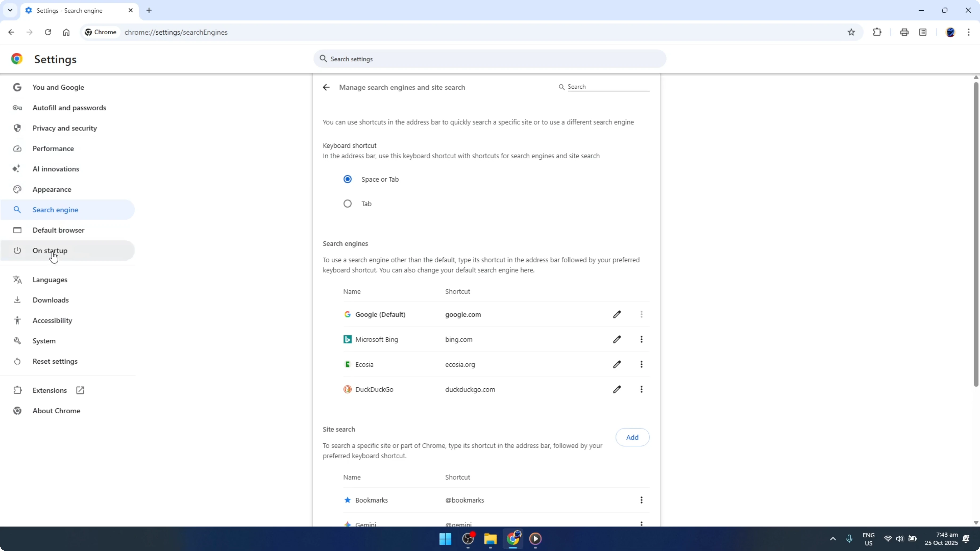Expand the tab search dropdown
The width and height of the screenshot is (980, 551).
coord(10,10)
